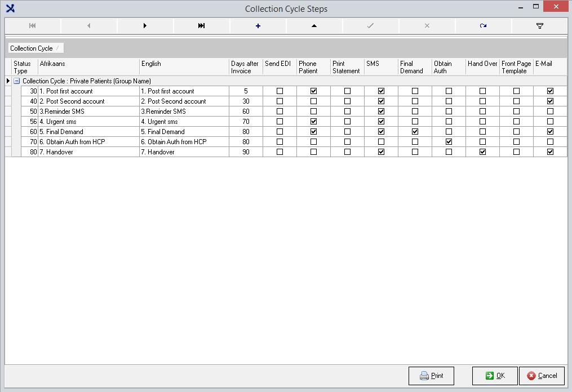Untick SMS for Post Second account
Screen dimensions: 572x392
[x=381, y=101]
